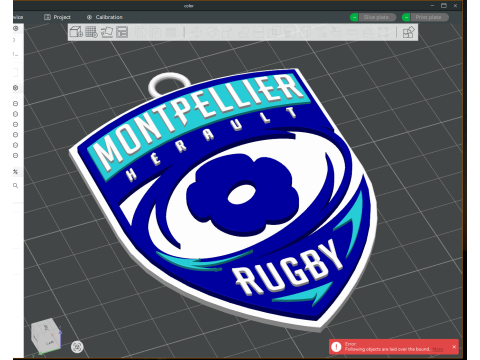Expand the green Slice plate dropdown arrow
This screenshot has width=480, height=360.
354,17
